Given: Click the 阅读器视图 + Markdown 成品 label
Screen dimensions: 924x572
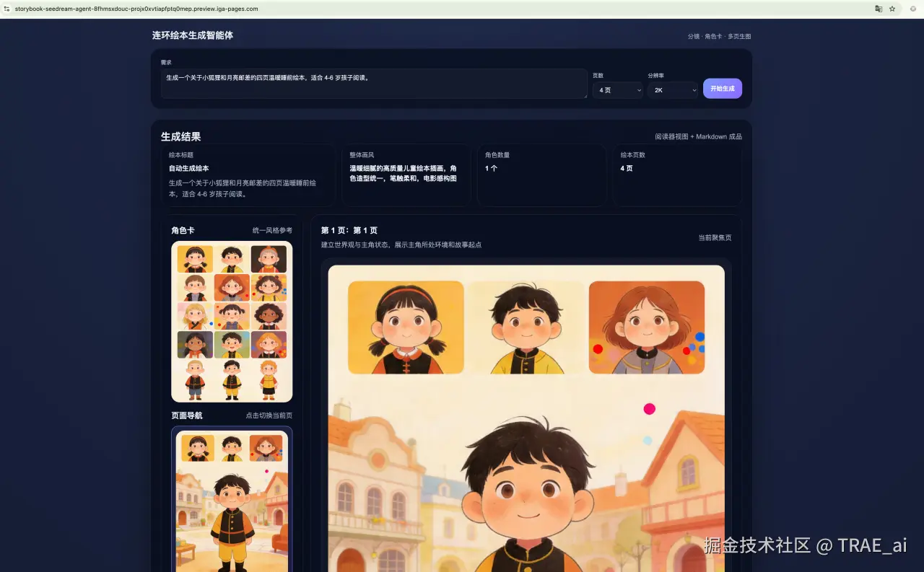Looking at the screenshot, I should tap(698, 136).
